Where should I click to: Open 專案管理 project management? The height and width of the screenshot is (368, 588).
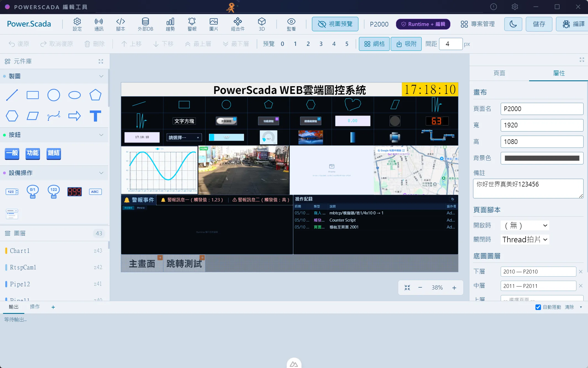click(477, 24)
